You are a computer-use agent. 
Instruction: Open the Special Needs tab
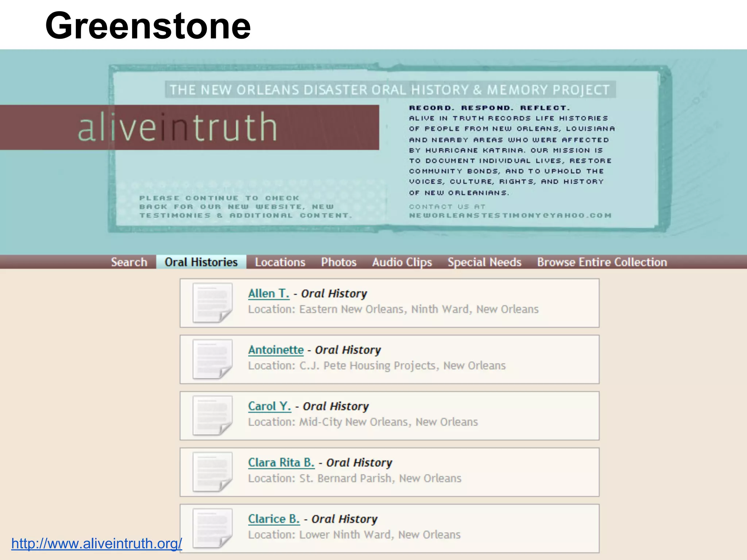point(484,262)
